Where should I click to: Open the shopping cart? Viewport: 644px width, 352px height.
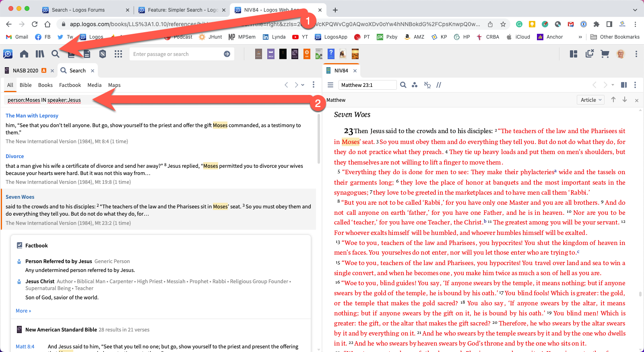pyautogui.click(x=605, y=54)
